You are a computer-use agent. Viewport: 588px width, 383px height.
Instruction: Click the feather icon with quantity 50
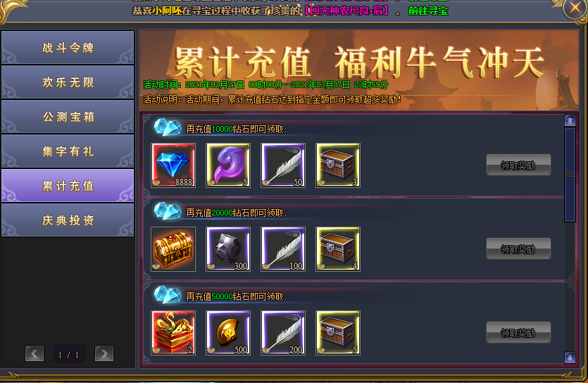[283, 165]
